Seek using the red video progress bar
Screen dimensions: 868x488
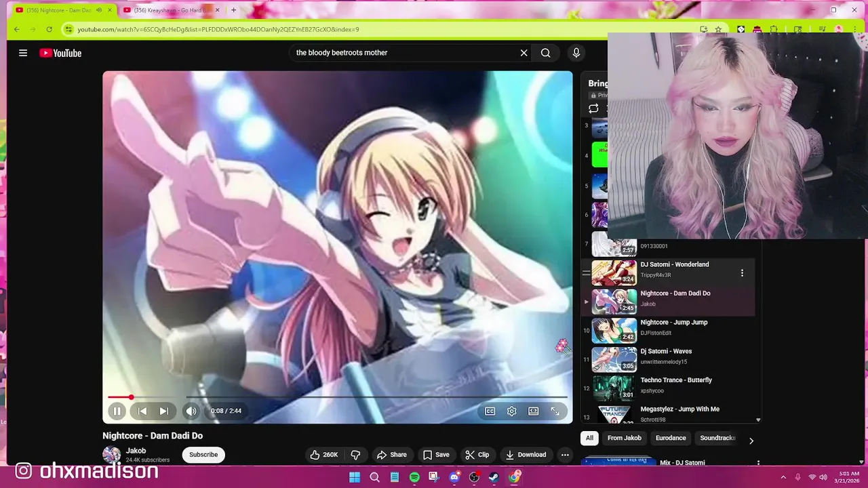coord(337,397)
